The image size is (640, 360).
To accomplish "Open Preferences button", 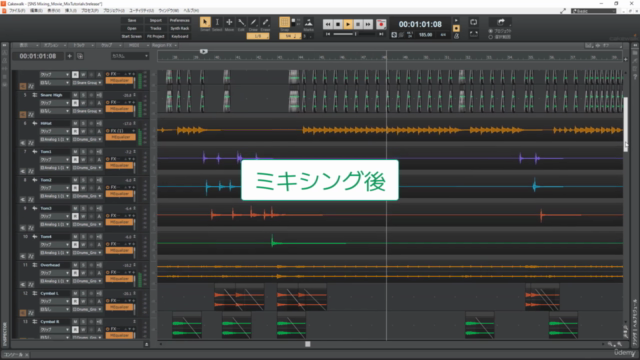I will click(x=180, y=20).
